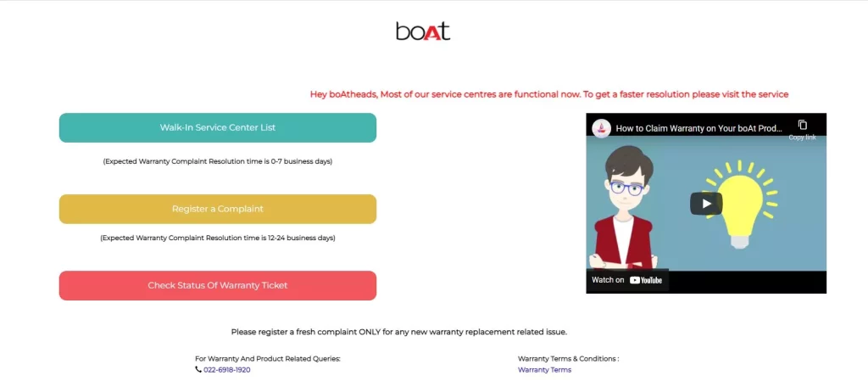Click the "0-7 business days" resolution note
The height and width of the screenshot is (387, 868).
click(218, 162)
